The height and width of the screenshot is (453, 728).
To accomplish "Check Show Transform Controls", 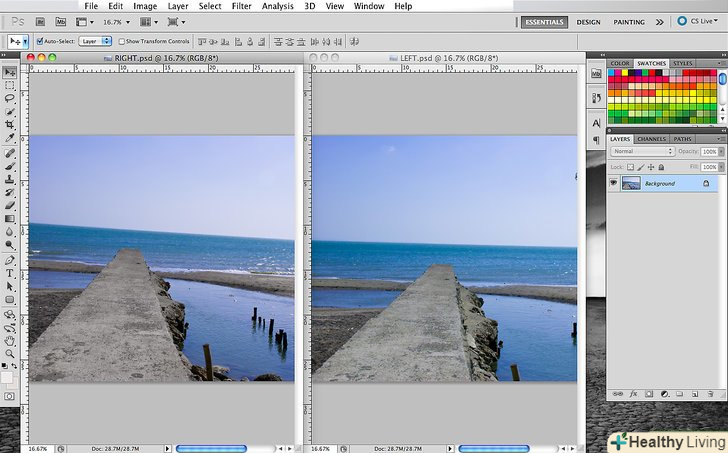I will (x=120, y=41).
